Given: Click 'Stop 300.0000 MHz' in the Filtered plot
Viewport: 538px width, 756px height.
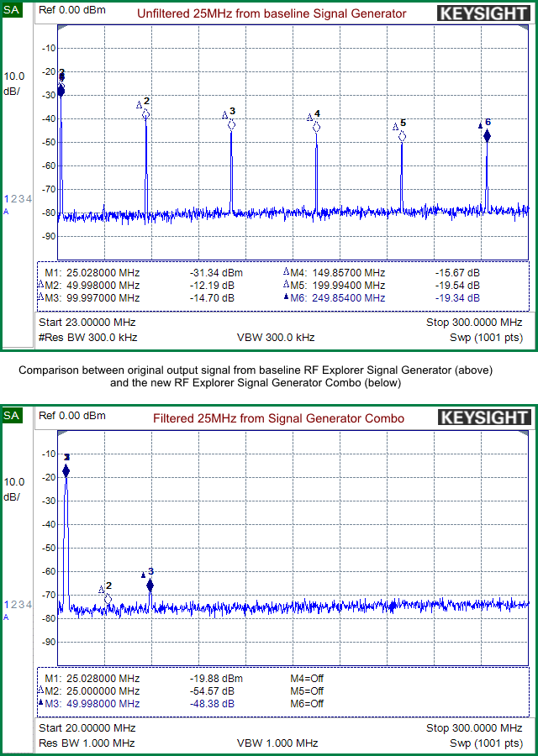Looking at the screenshot, I should coord(474,727).
